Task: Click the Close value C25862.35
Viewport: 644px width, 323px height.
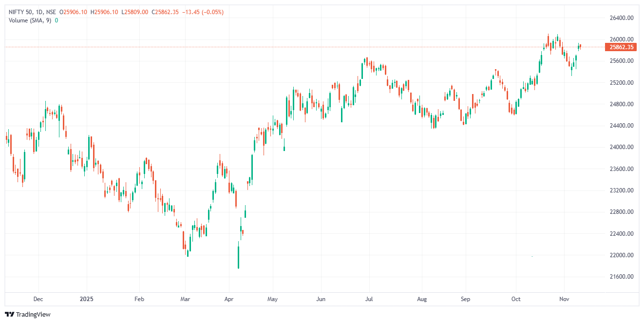Action: (x=165, y=12)
